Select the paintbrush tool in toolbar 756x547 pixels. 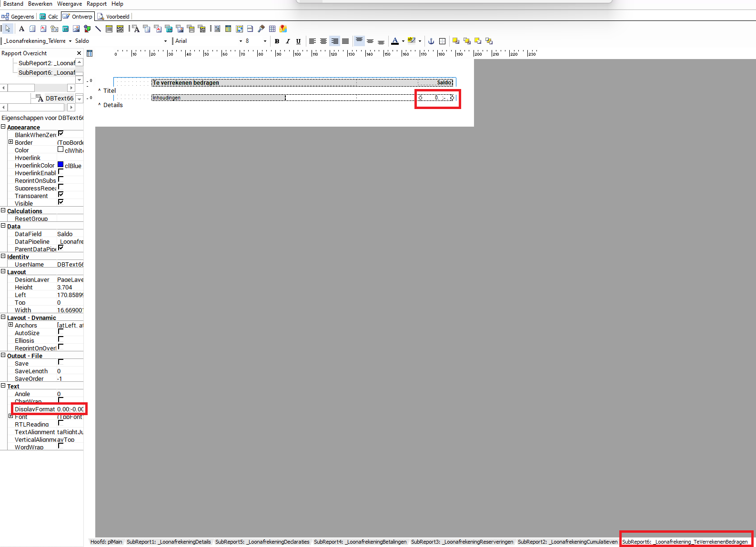[x=261, y=29]
